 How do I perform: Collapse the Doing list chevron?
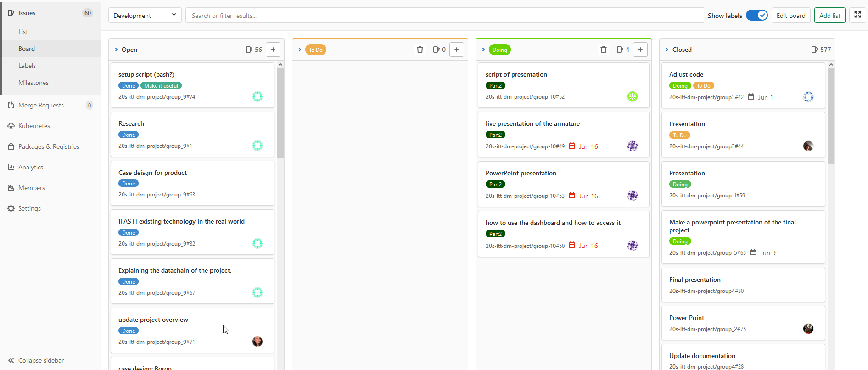(483, 50)
